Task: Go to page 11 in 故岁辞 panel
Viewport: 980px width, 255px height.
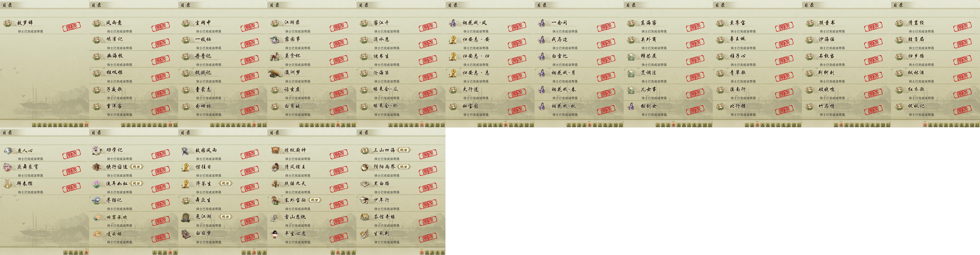Action: (86, 125)
